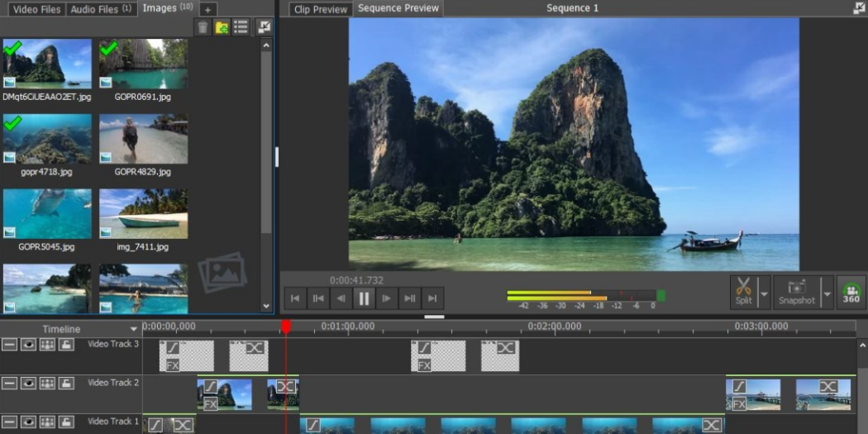Toggle the lock on Video Track 1
This screenshot has width=868, height=434.
66,422
